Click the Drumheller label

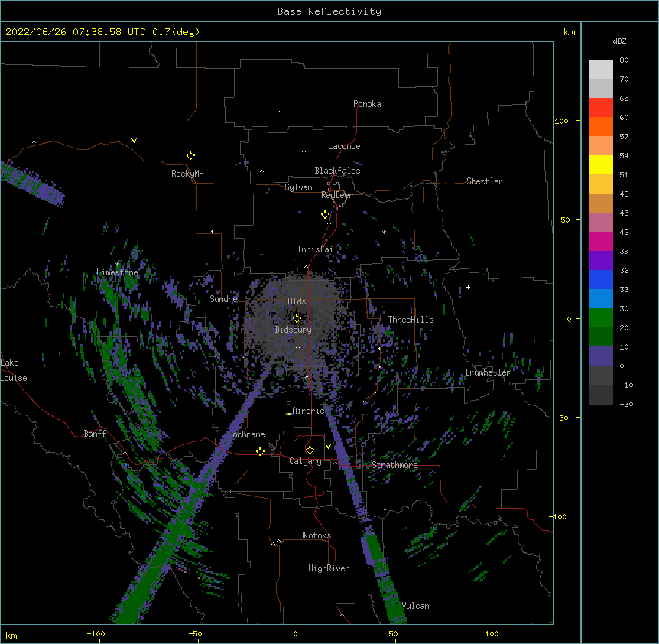pos(488,372)
